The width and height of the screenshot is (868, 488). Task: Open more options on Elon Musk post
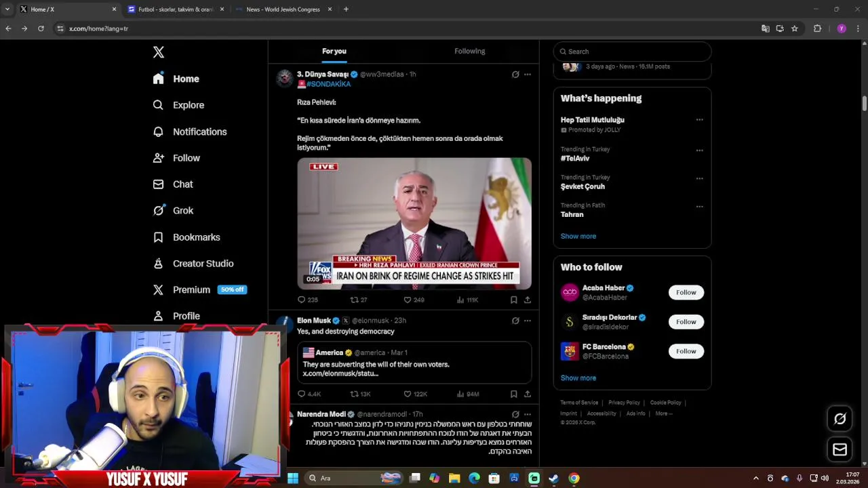click(x=528, y=321)
